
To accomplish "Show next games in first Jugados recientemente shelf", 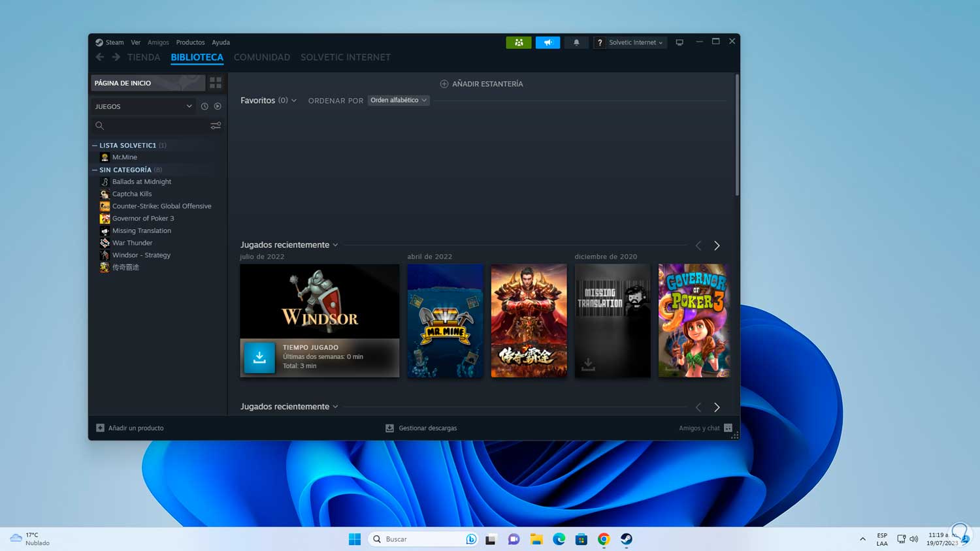I will click(717, 245).
